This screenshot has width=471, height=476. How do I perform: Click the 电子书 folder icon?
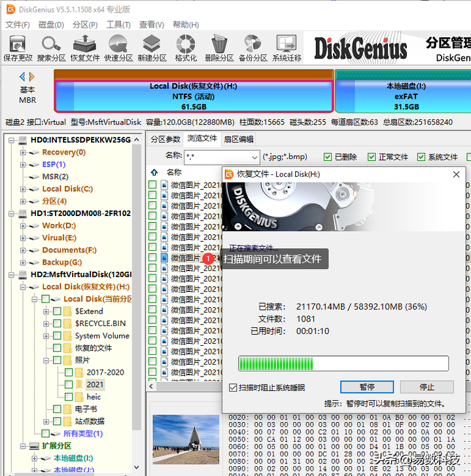click(x=67, y=409)
